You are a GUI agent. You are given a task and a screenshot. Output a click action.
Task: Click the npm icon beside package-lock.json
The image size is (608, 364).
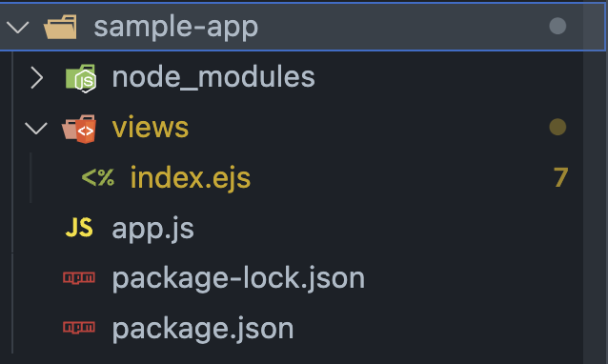point(79,277)
